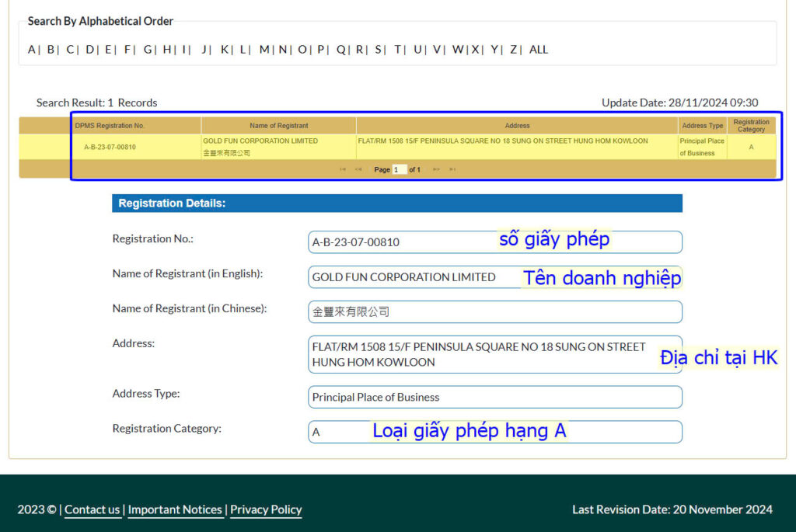Sort by Name of Registrant column header

[278, 126]
